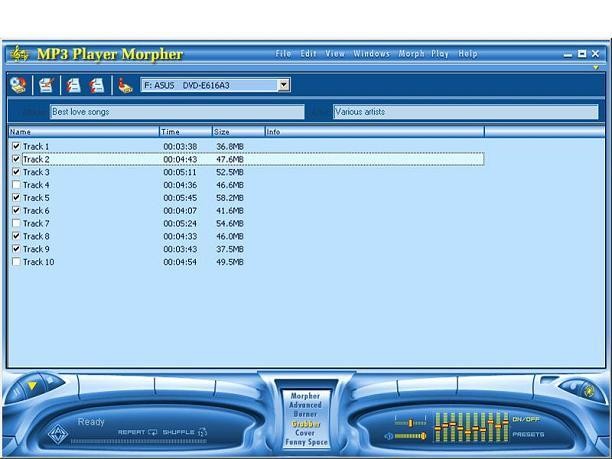Image resolution: width=612 pixels, height=459 pixels.
Task: Switch to the Morpher module
Action: (305, 396)
